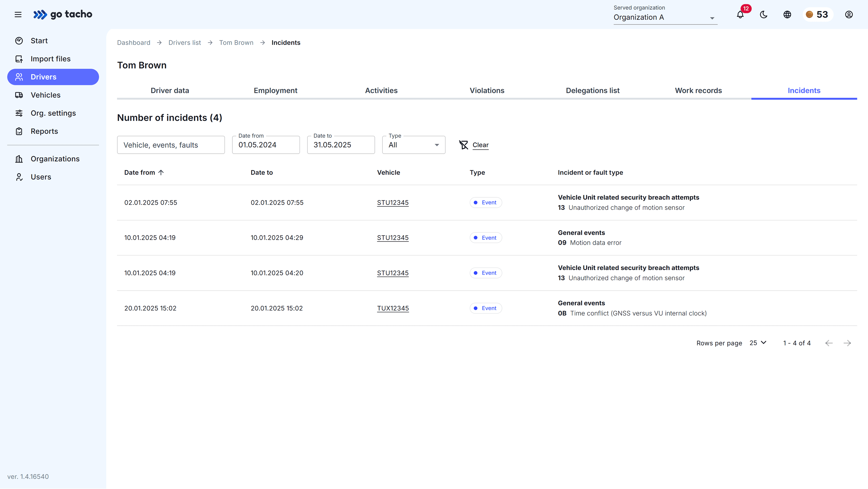
Task: Open language globe icon
Action: 787,14
